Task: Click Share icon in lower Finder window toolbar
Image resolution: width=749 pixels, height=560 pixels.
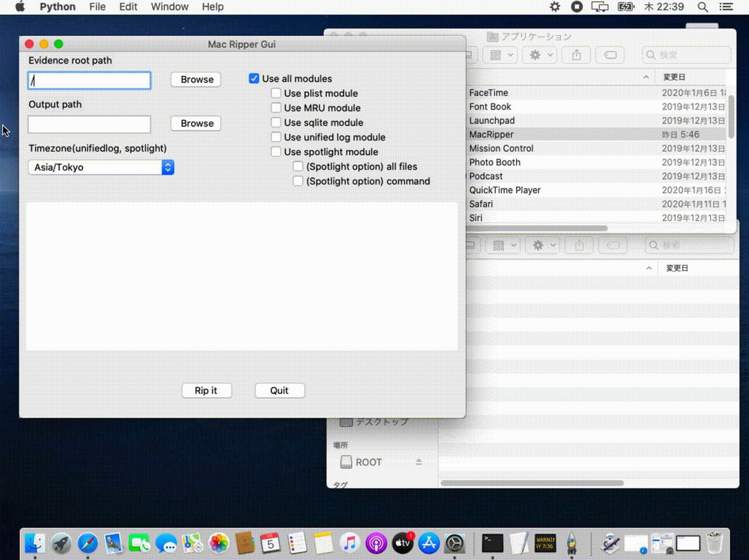Action: (x=579, y=245)
